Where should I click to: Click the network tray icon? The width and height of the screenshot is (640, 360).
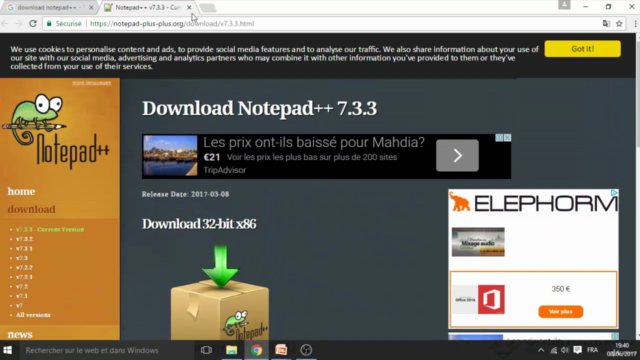[x=553, y=350]
